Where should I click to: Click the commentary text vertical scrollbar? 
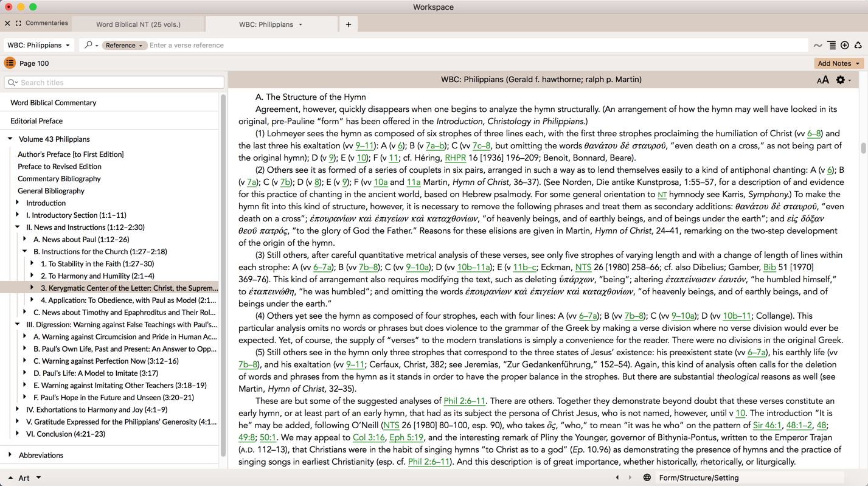(863, 148)
